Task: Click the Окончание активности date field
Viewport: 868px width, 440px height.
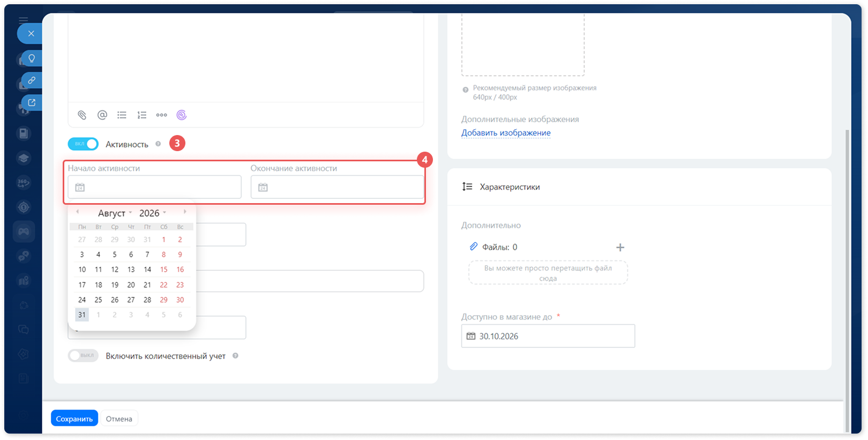Action: [x=337, y=187]
